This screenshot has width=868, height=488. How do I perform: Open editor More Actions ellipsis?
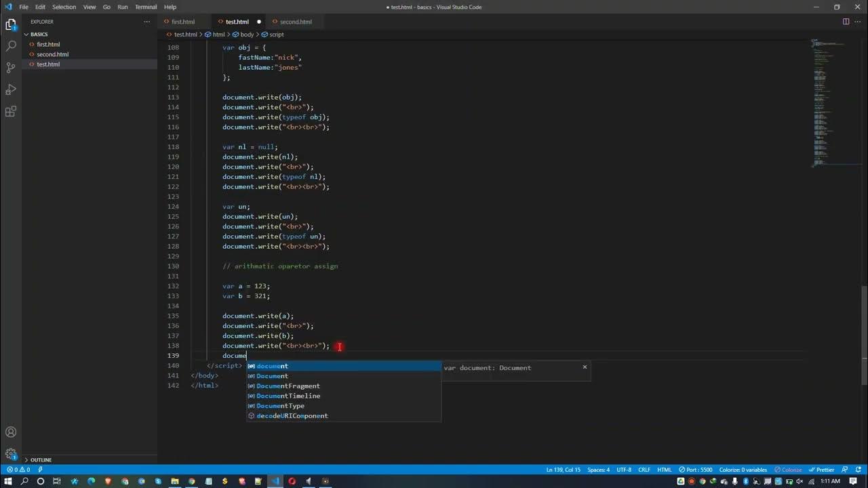point(859,22)
